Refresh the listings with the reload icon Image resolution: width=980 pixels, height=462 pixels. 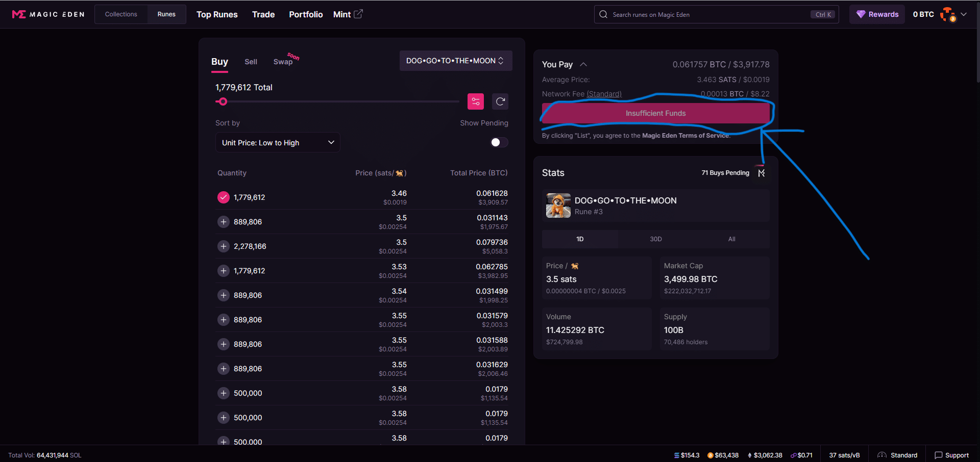pyautogui.click(x=500, y=101)
